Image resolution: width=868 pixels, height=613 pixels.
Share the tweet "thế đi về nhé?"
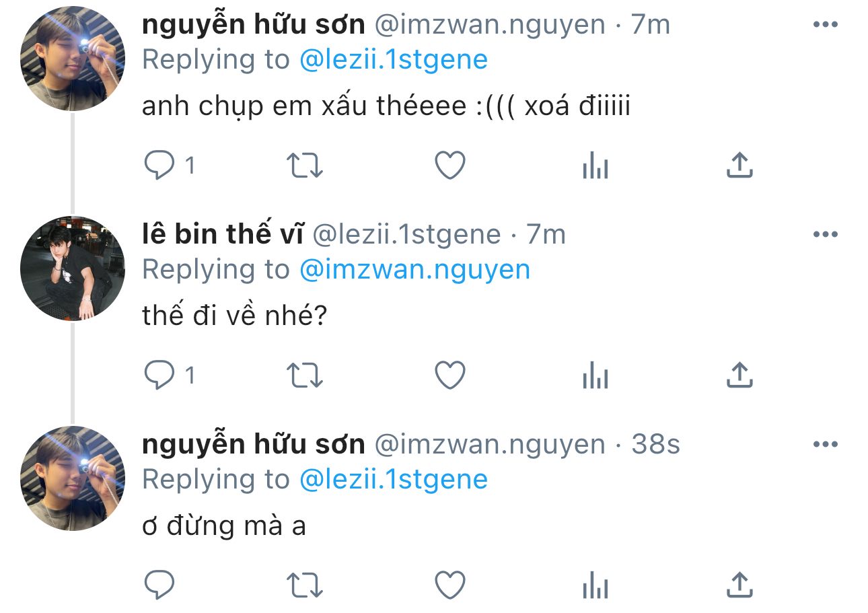click(739, 375)
